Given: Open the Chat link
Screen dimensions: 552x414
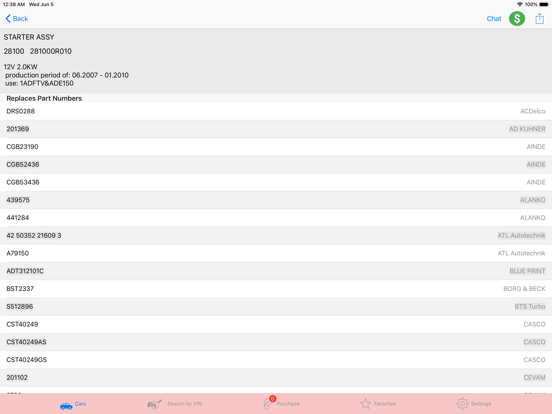Looking at the screenshot, I should (494, 19).
